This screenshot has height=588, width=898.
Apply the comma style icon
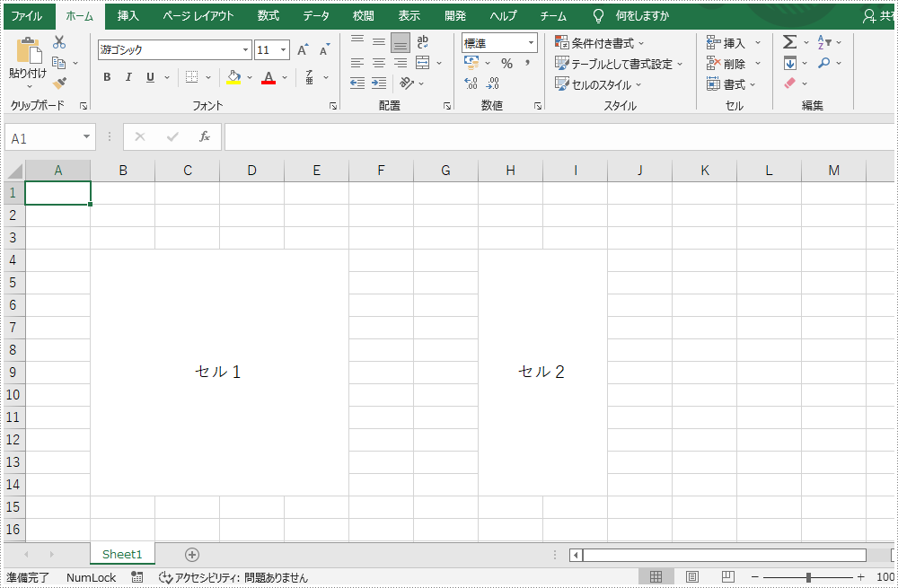pyautogui.click(x=528, y=63)
